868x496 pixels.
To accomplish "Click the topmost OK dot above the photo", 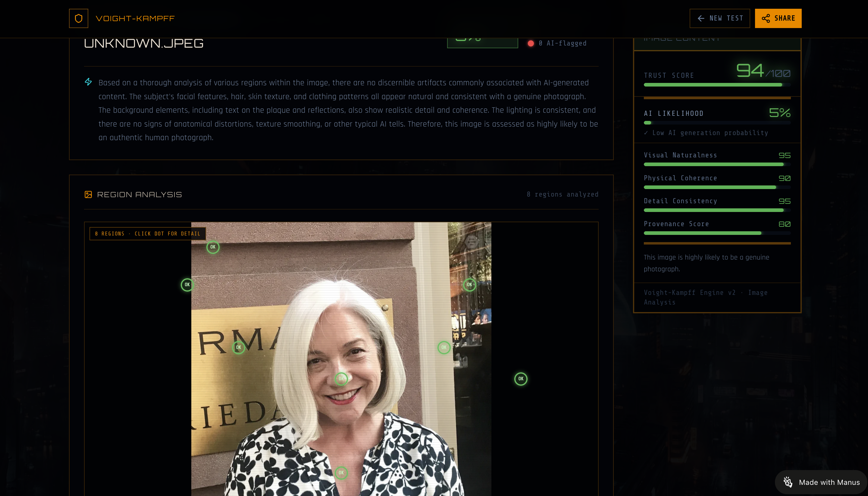I will (213, 247).
